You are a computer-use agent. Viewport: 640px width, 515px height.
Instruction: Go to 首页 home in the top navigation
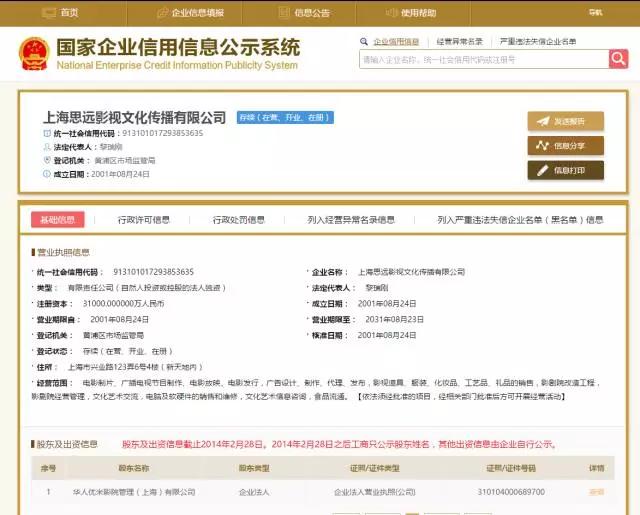pos(60,13)
